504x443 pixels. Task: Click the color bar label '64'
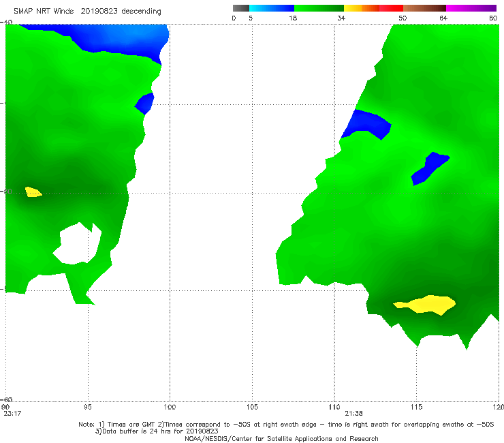tap(443, 18)
